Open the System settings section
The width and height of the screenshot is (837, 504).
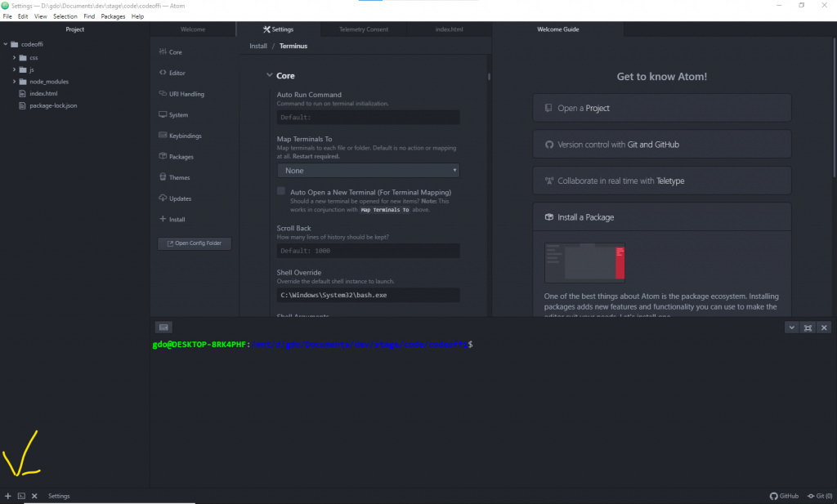point(173,114)
